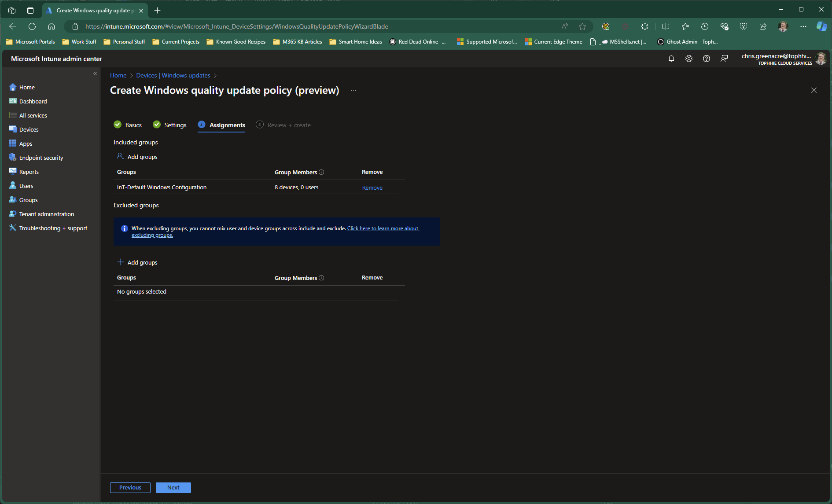The image size is (832, 504).
Task: Open the feedback icon in header
Action: coord(724,59)
